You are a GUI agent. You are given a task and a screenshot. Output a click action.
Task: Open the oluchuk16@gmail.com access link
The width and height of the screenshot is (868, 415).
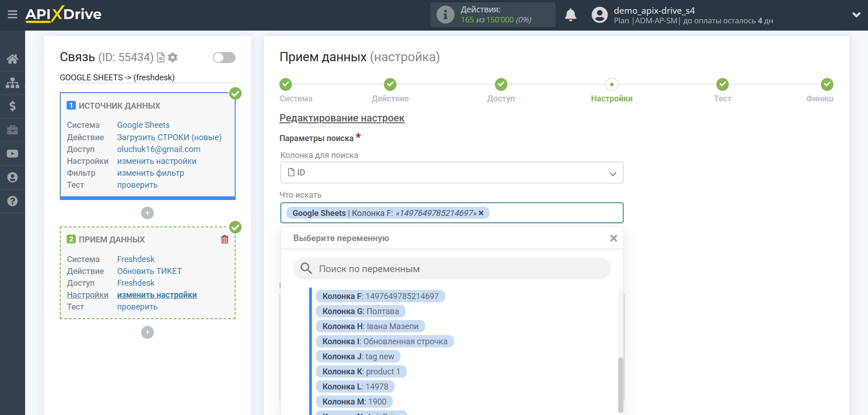point(158,149)
